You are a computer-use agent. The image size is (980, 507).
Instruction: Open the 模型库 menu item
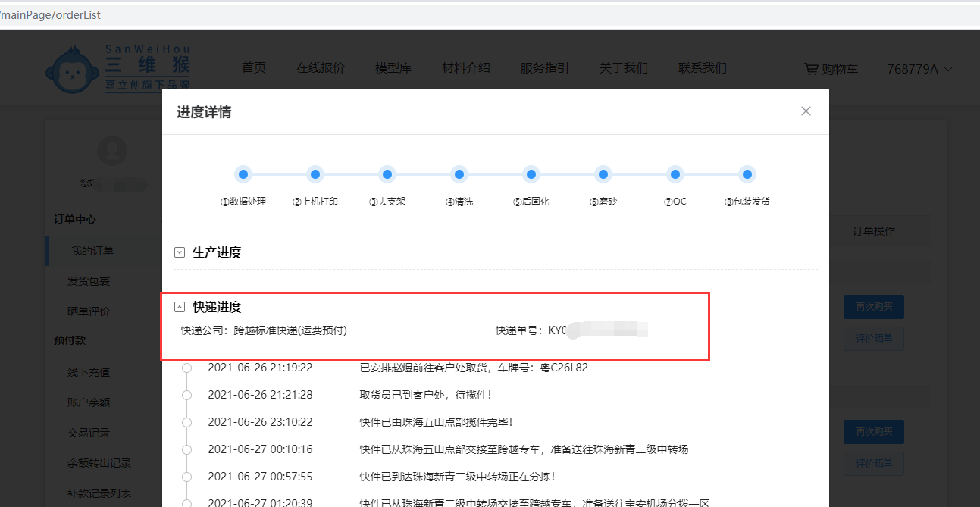tap(393, 68)
